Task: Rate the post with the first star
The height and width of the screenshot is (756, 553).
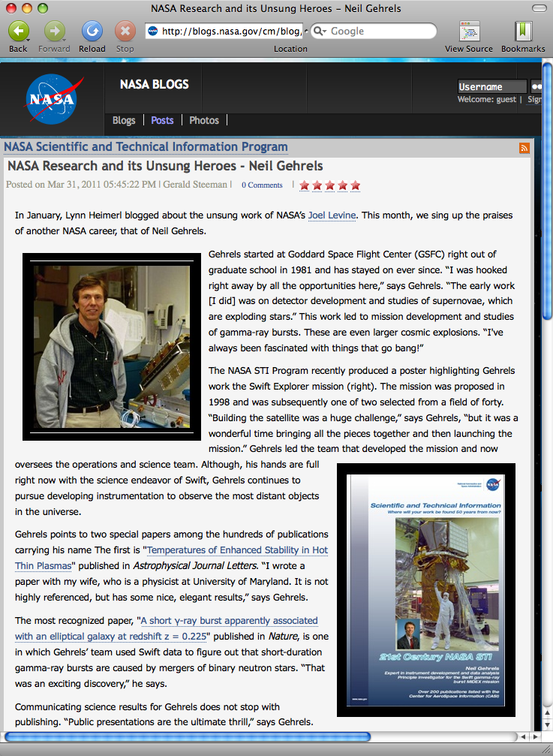Action: pyautogui.click(x=304, y=185)
